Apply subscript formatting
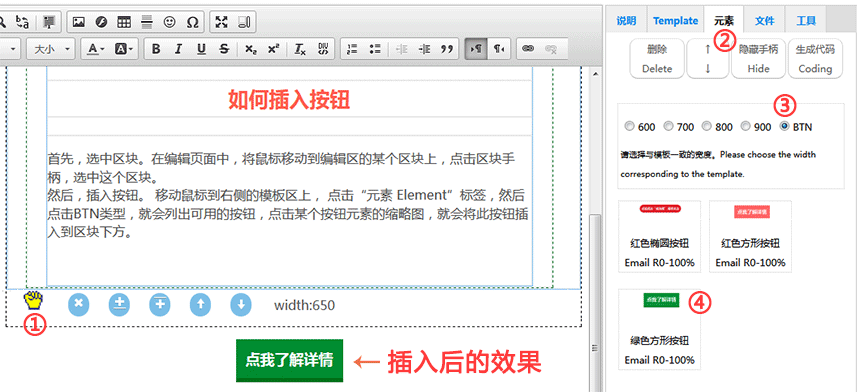The width and height of the screenshot is (860, 392). [x=251, y=49]
